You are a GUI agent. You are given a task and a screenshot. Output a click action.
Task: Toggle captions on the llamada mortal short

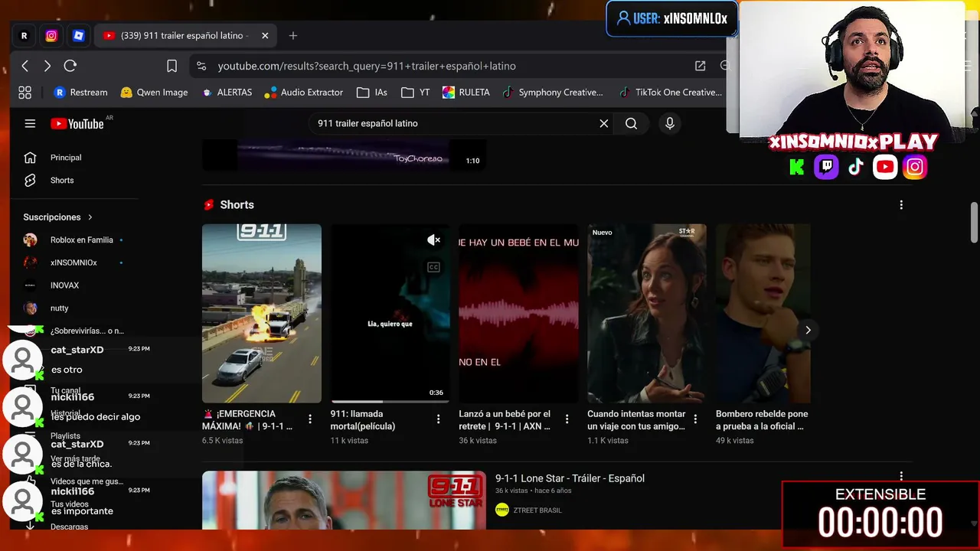(433, 267)
